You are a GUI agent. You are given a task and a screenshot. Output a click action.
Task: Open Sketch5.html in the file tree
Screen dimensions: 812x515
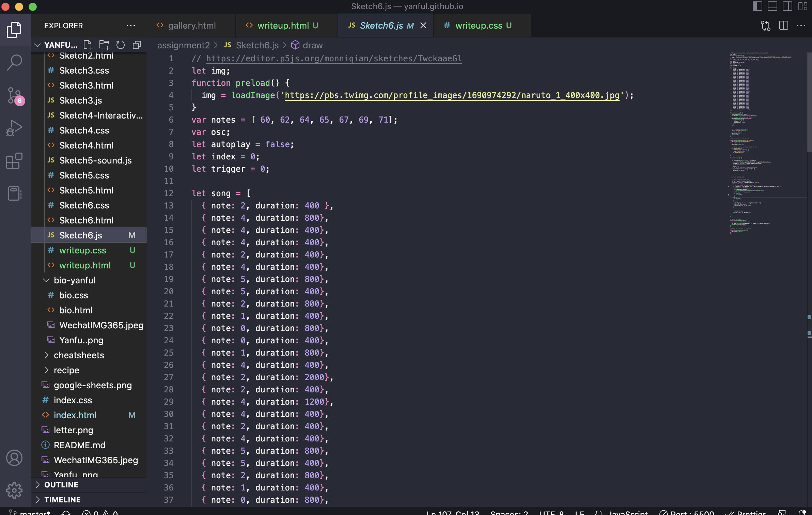coord(89,190)
